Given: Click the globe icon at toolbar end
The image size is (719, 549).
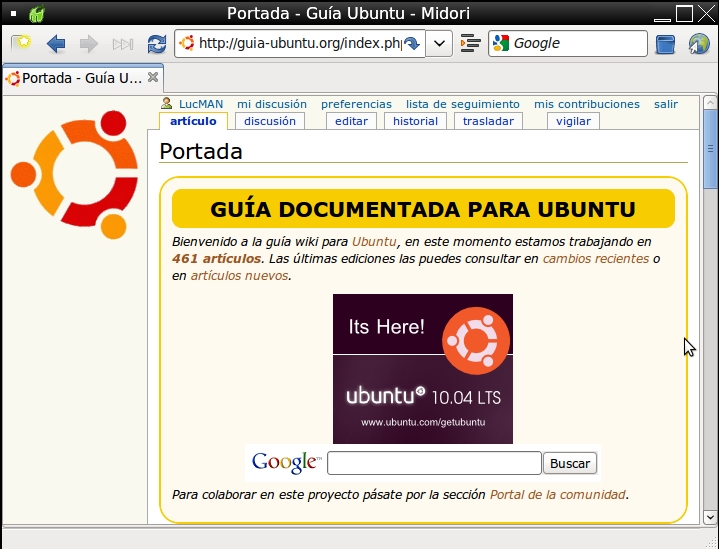Looking at the screenshot, I should coord(699,44).
